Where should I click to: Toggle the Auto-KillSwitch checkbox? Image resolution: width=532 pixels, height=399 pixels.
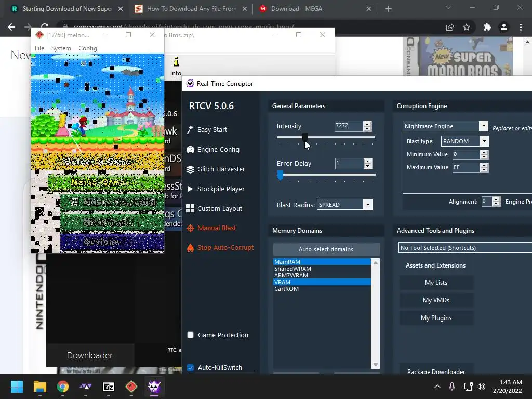click(190, 367)
